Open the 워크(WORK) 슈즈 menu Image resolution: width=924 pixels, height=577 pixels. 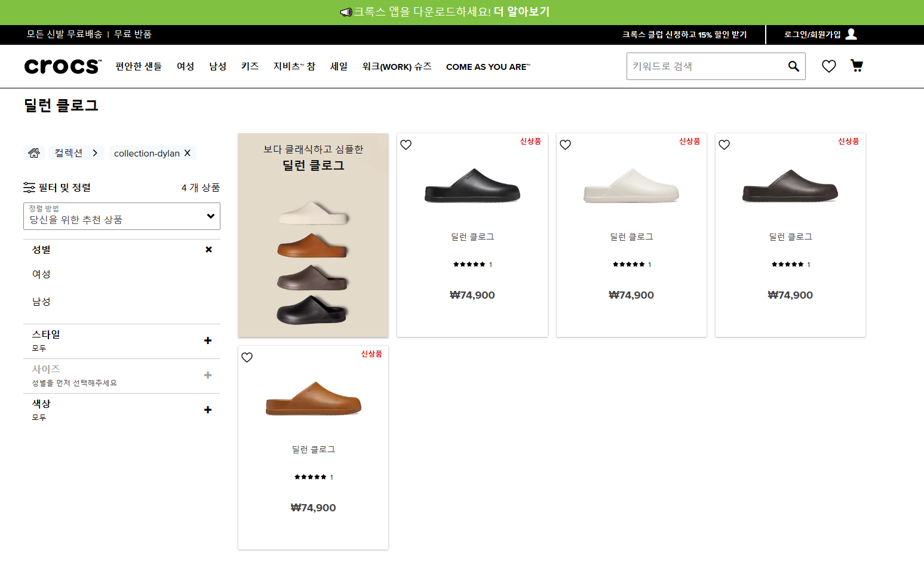(x=397, y=66)
